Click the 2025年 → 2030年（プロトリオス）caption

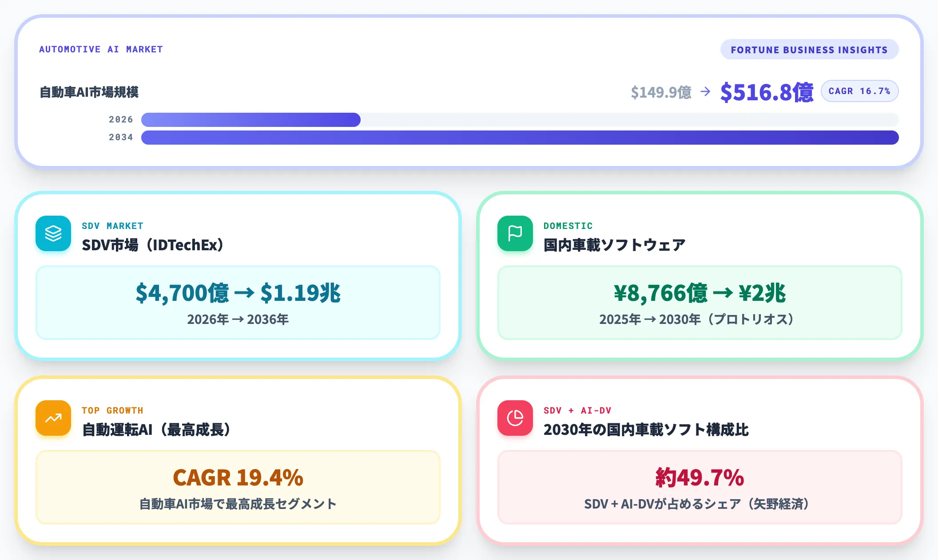click(697, 319)
